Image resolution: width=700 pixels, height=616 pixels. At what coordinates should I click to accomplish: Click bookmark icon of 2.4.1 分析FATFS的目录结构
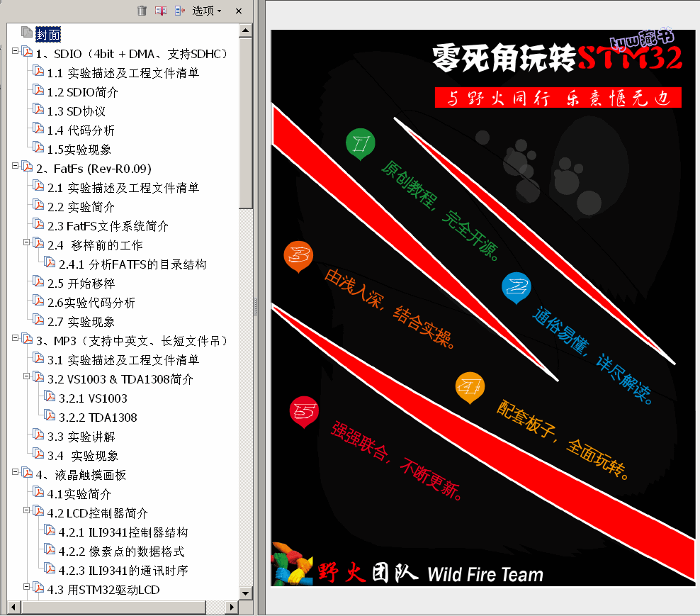(50, 263)
